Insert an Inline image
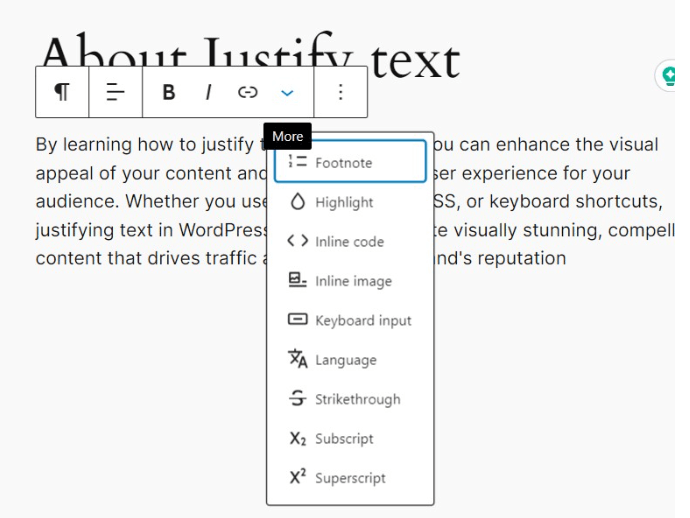This screenshot has width=690, height=518. [350, 281]
